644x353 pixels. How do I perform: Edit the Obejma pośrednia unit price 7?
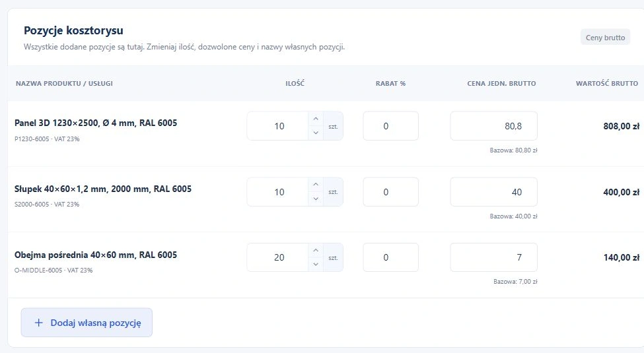pos(493,257)
